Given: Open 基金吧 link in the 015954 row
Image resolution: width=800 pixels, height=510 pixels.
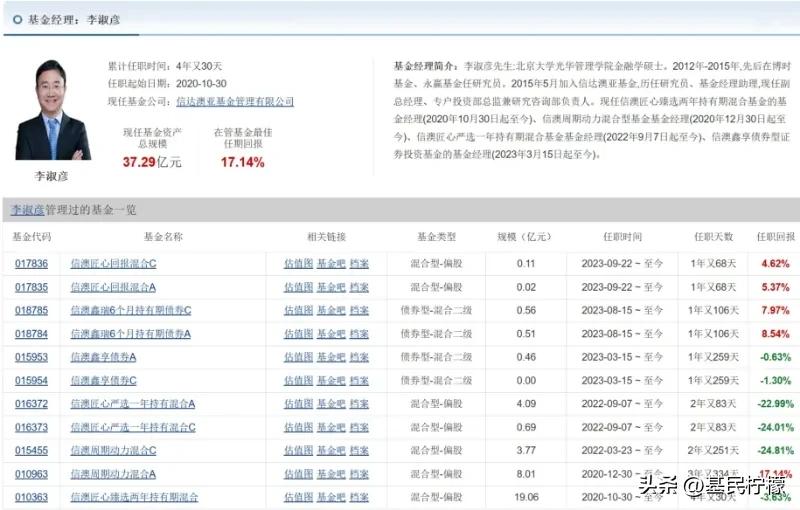Looking at the screenshot, I should pyautogui.click(x=331, y=380).
